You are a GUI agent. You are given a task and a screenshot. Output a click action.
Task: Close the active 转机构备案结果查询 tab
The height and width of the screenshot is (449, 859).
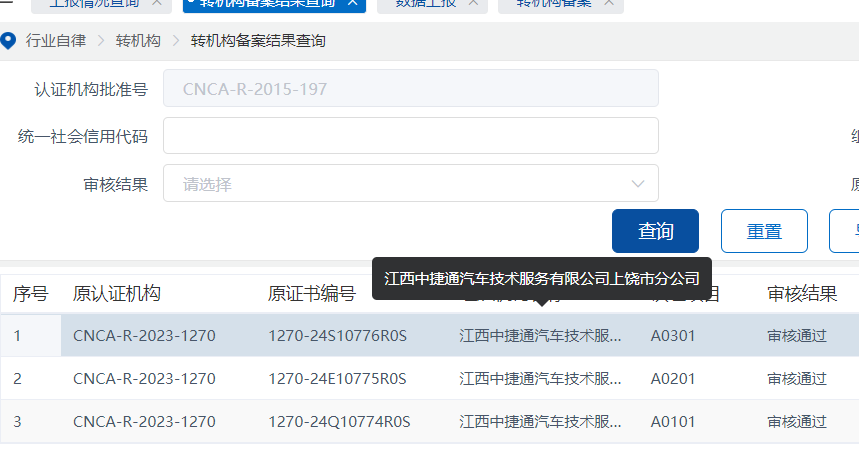click(353, 3)
